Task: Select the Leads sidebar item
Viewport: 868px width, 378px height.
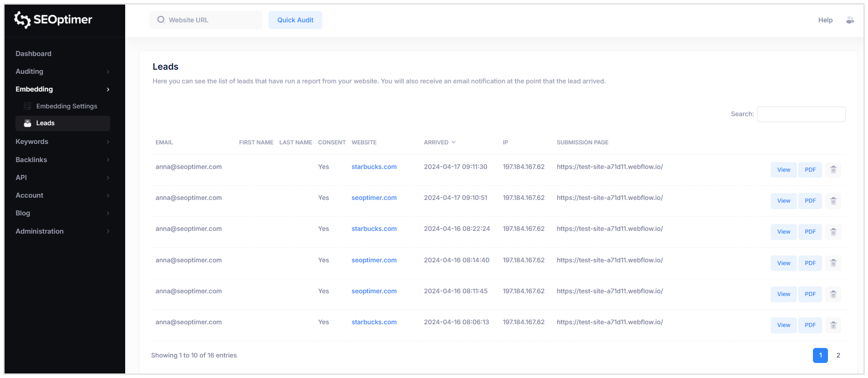Action: (x=63, y=123)
